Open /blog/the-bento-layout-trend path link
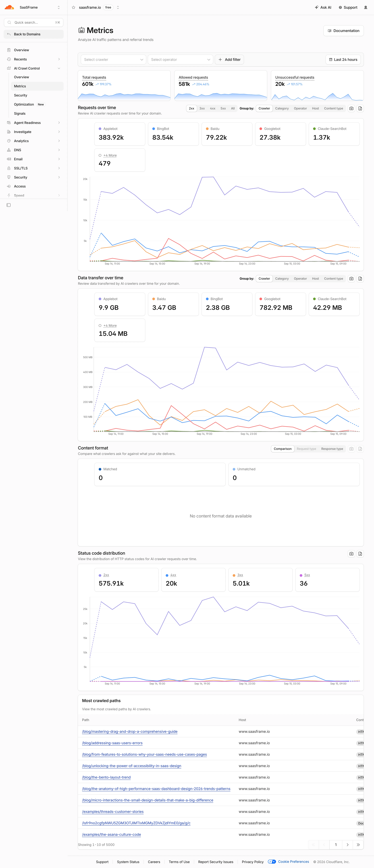 [106, 777]
